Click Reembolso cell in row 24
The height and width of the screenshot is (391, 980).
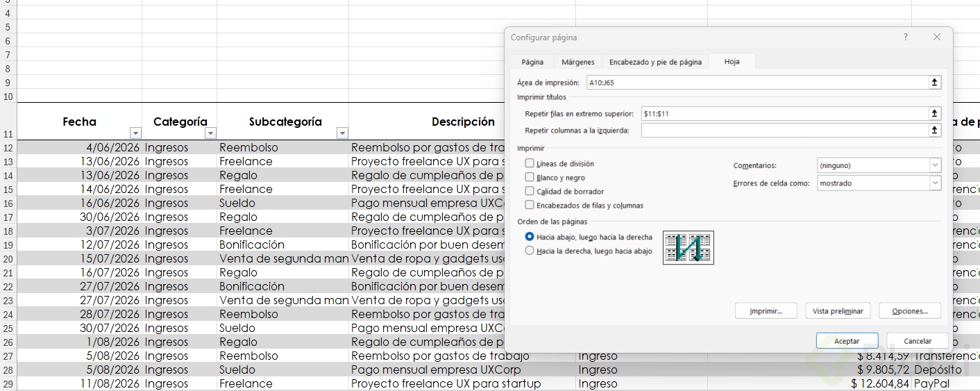(283, 314)
